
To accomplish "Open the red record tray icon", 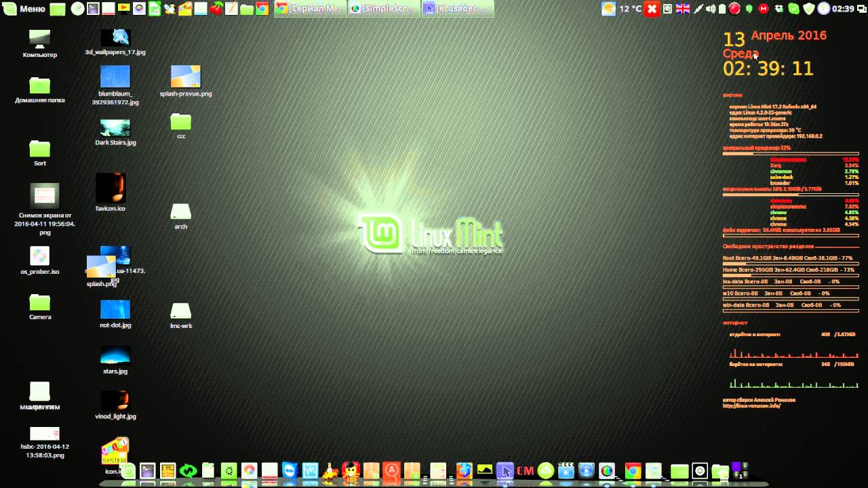I will (x=734, y=9).
